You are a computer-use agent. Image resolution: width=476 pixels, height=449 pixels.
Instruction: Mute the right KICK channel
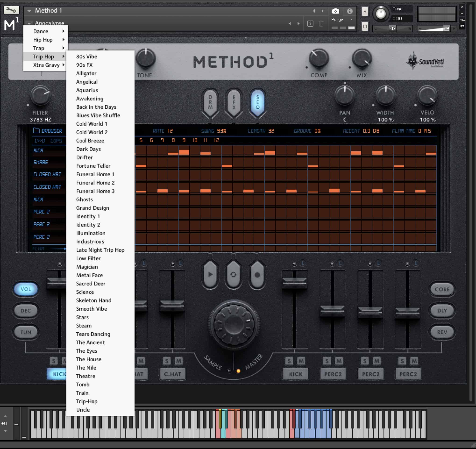click(301, 361)
